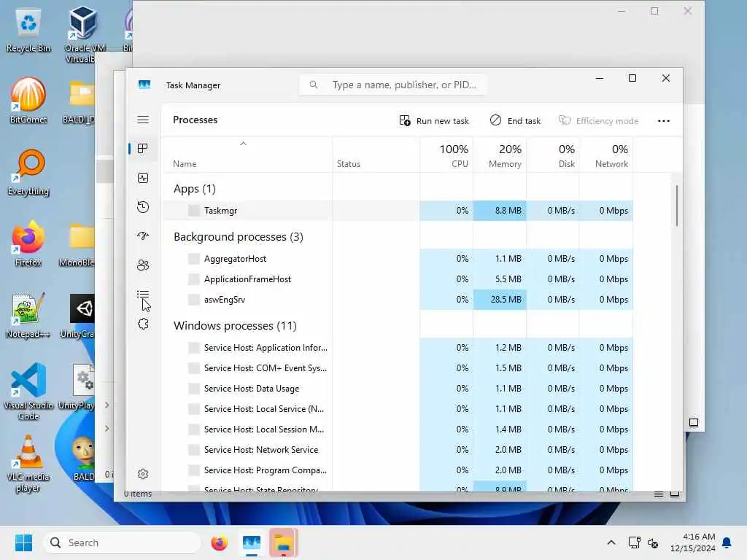Screen dimensions: 747x560
Task: Click the Taskmgr process icon
Action: coord(194,211)
